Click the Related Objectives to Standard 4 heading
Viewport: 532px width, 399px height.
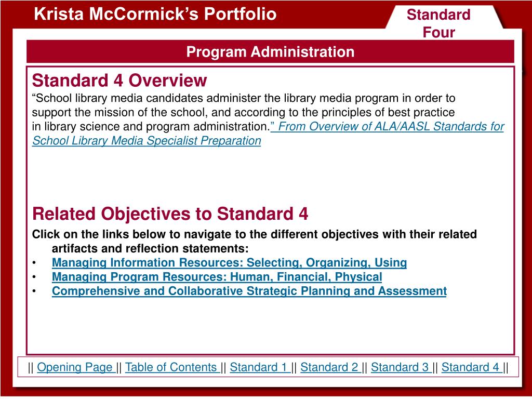[x=170, y=214]
